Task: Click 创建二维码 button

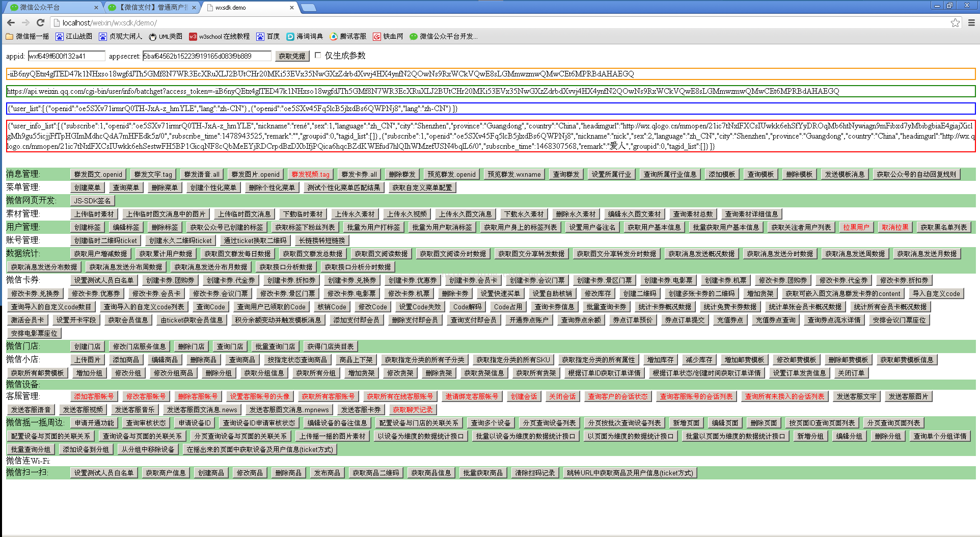Action: click(x=640, y=293)
